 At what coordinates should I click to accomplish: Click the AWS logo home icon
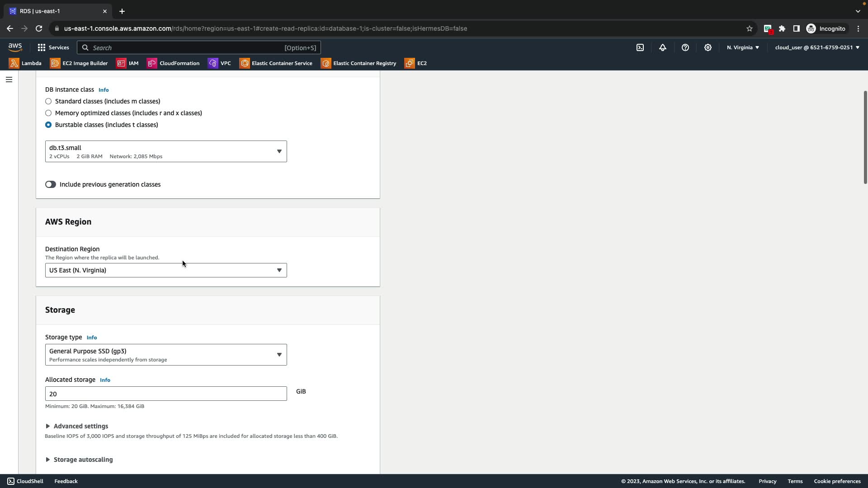(x=15, y=47)
